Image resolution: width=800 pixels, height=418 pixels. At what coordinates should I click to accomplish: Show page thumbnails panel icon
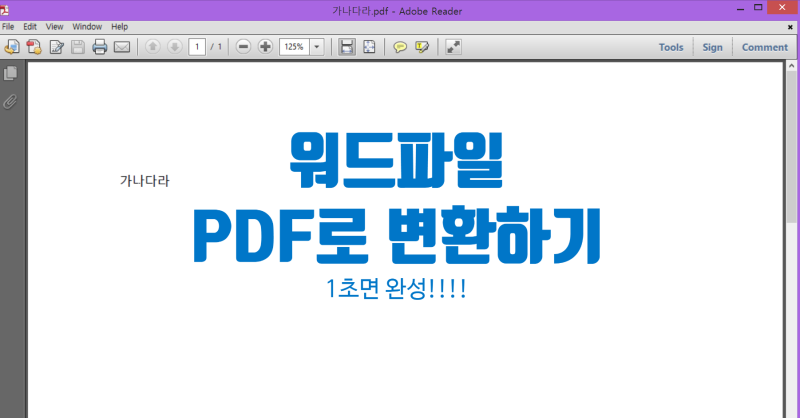10,73
